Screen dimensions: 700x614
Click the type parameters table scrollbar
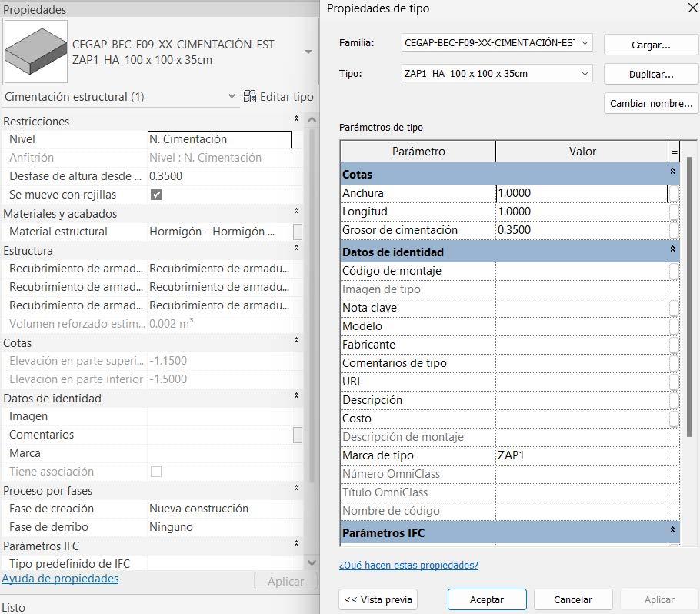pos(688,297)
